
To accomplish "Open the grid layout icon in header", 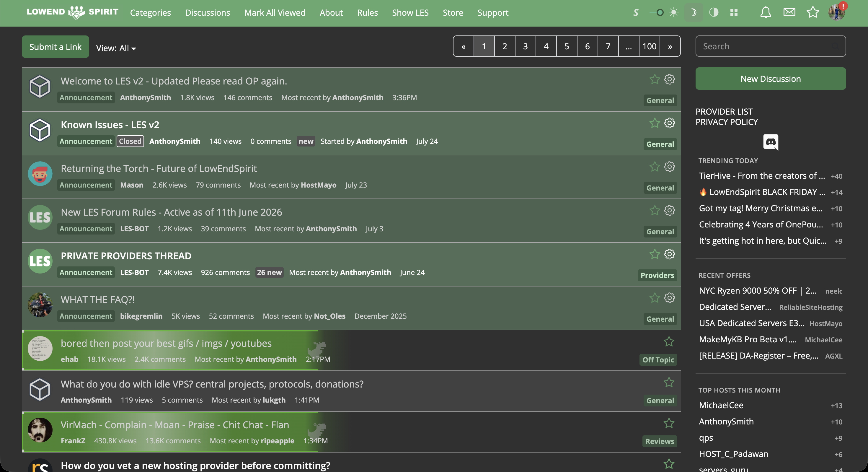I will tap(734, 12).
